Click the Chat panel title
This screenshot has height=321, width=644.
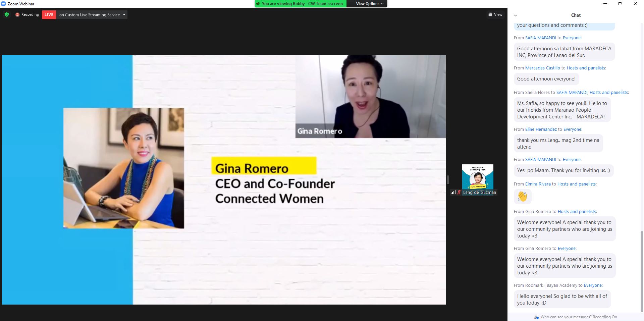tap(576, 15)
